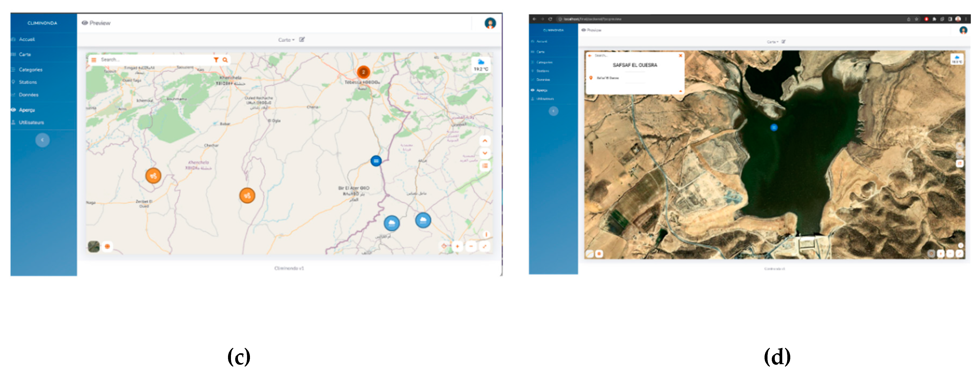Collapse the left sidebar with round arrow button

[42, 140]
